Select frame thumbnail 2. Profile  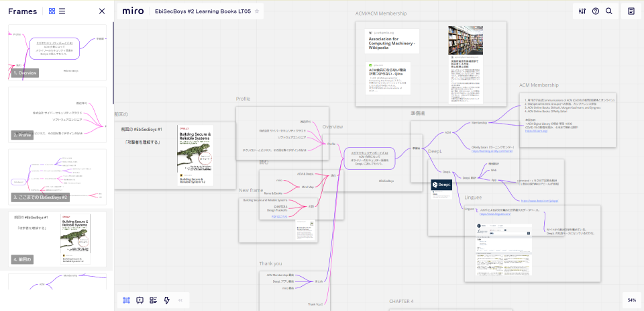(x=58, y=115)
